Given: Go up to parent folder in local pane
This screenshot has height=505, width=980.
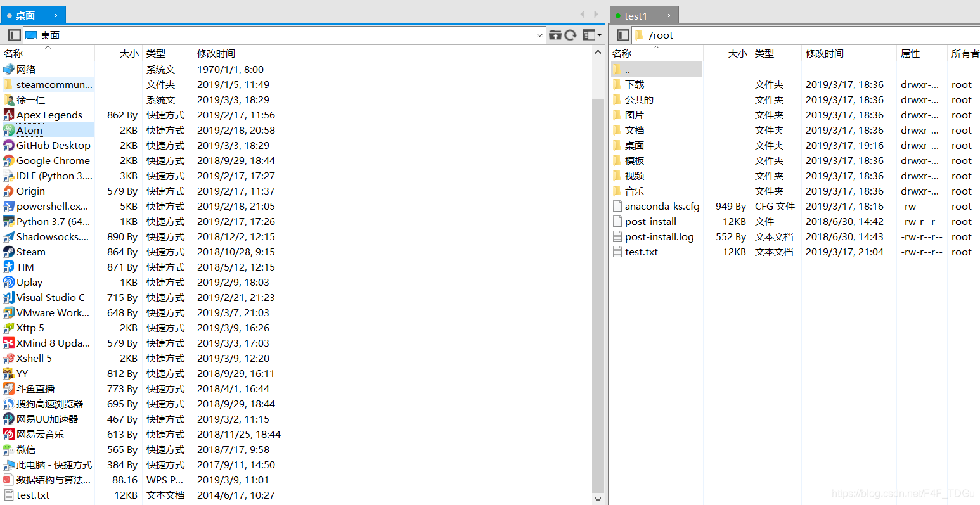Looking at the screenshot, I should pos(555,35).
